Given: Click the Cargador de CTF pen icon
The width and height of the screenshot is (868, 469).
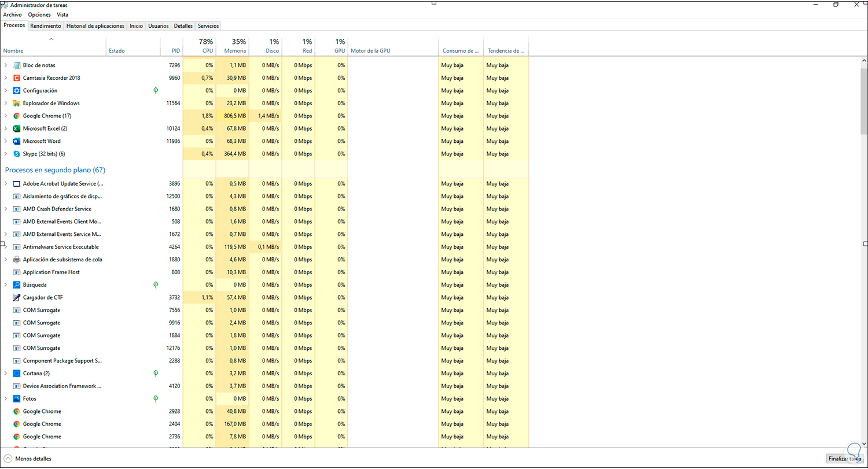Looking at the screenshot, I should [16, 298].
